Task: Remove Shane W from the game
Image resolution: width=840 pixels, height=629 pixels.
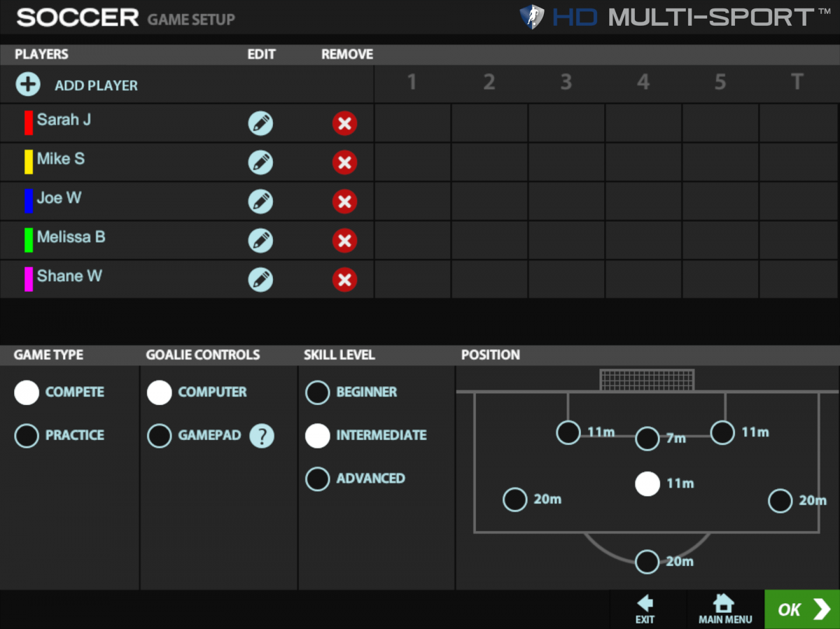Action: coord(344,280)
